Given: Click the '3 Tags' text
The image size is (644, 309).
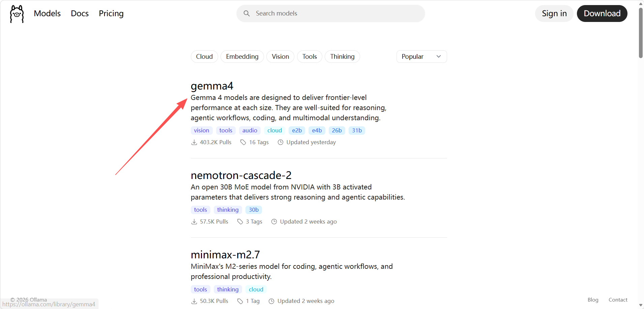Looking at the screenshot, I should click(254, 222).
